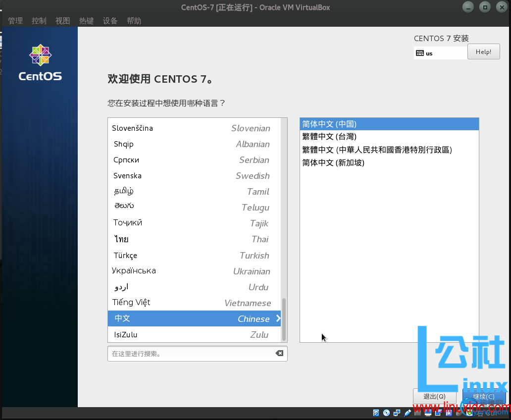This screenshot has height=420, width=511.
Task: Select Українська (Ukrainian) language
Action: point(194,271)
